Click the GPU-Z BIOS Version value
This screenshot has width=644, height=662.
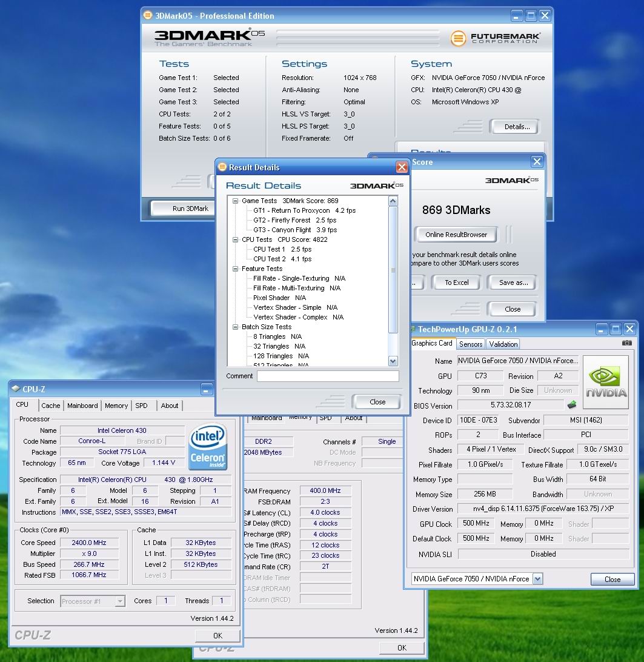click(511, 405)
